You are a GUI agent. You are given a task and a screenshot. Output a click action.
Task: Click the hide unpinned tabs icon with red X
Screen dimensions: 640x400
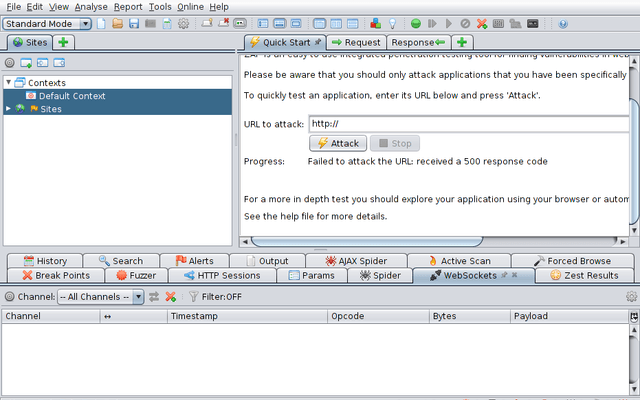tap(223, 23)
